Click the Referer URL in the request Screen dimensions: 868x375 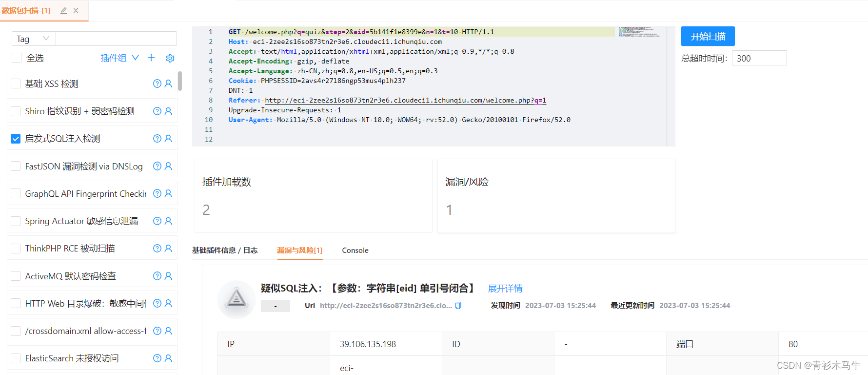click(x=405, y=100)
